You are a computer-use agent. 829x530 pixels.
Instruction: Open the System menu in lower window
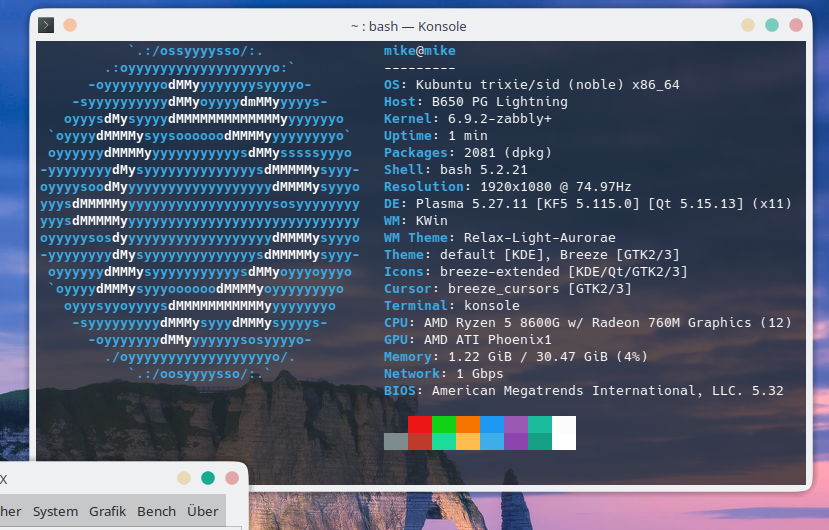pyautogui.click(x=56, y=511)
